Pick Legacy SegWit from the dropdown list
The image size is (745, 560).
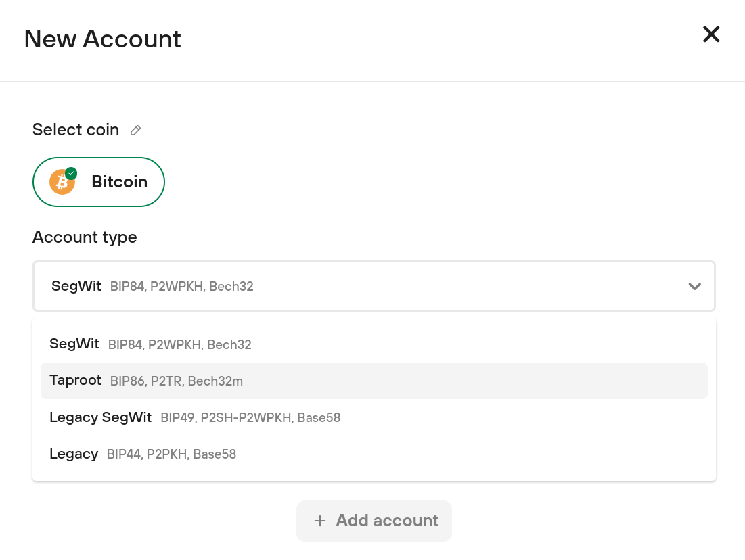click(x=100, y=417)
